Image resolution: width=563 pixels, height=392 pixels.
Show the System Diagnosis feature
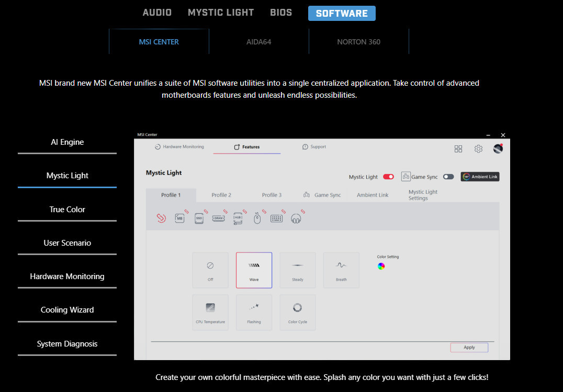tap(67, 344)
